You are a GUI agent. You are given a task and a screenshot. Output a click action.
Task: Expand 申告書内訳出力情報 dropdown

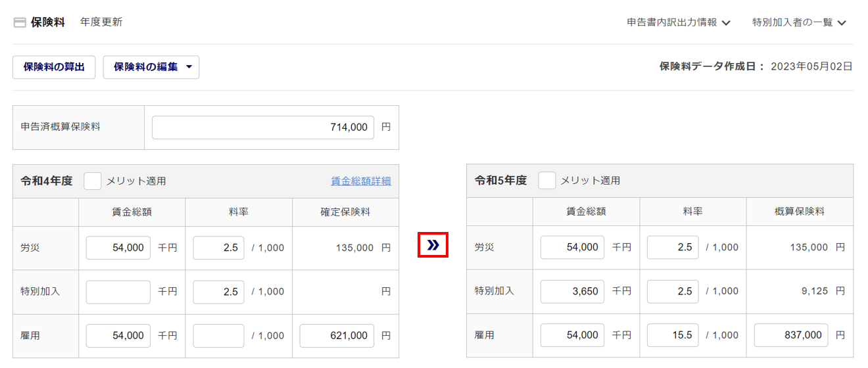[x=679, y=22]
